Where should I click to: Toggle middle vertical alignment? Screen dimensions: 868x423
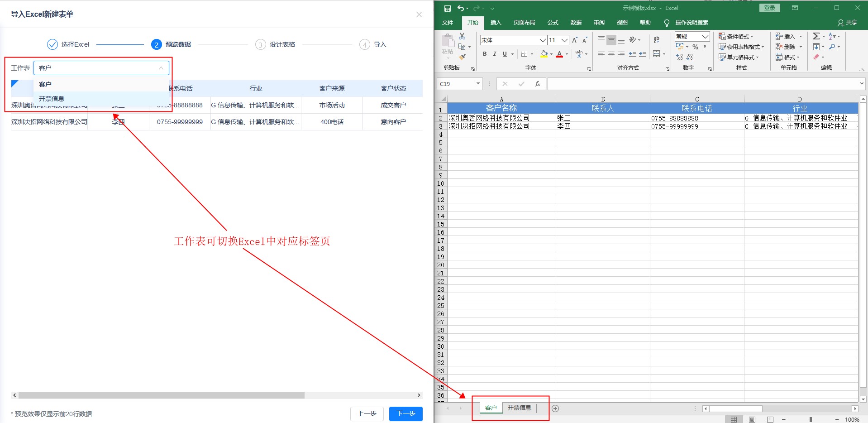611,40
